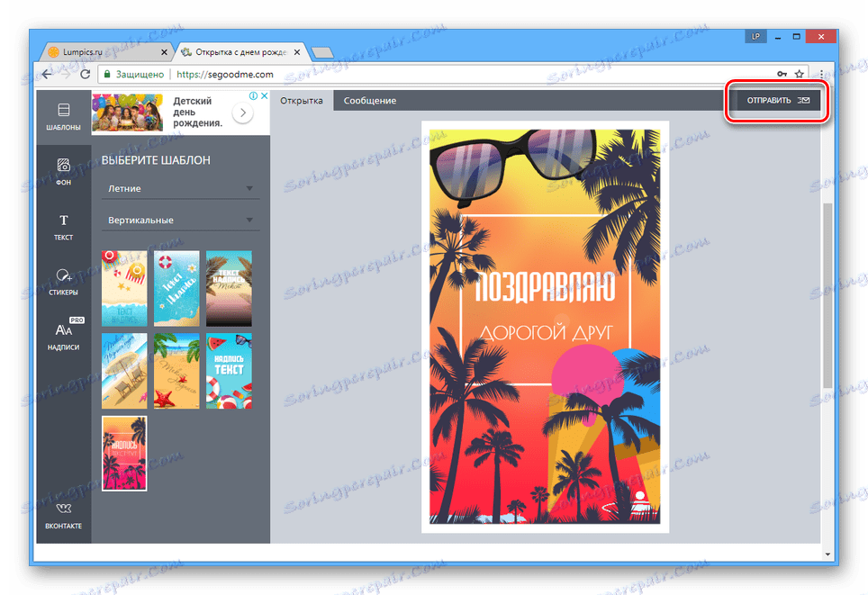Bookmark this page with star icon
Screen dimensions: 868x595
tap(800, 74)
